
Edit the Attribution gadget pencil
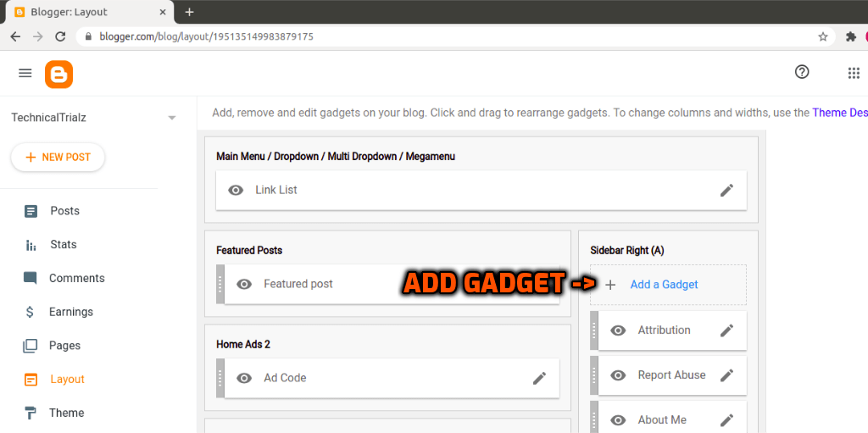point(726,330)
